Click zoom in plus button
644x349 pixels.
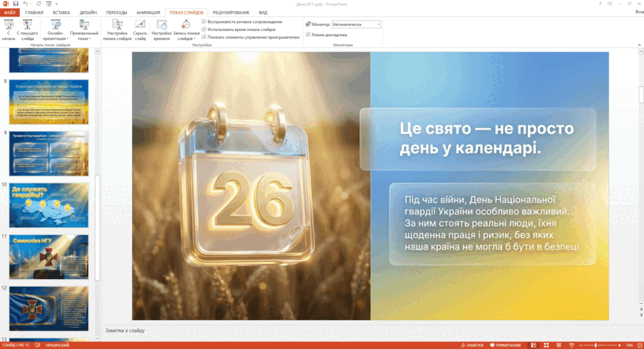pyautogui.click(x=619, y=346)
